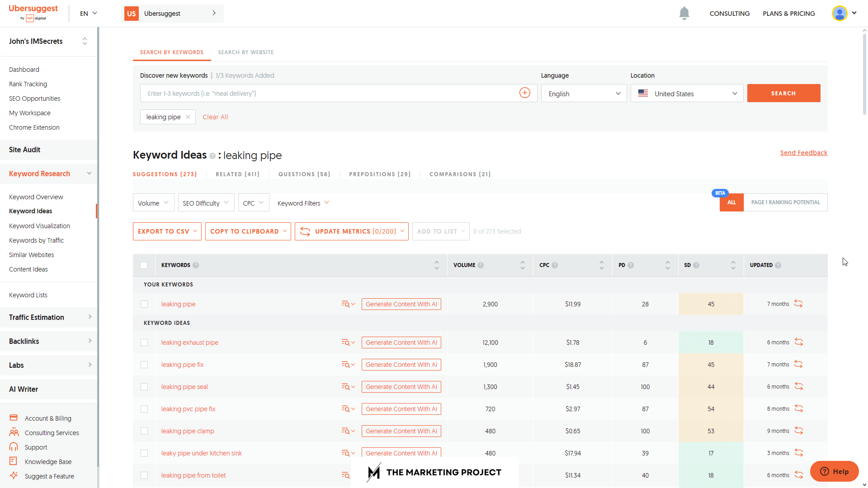The width and height of the screenshot is (868, 488).
Task: Refresh metrics for 'leaking pvc pipe fix' row
Action: [x=799, y=409]
